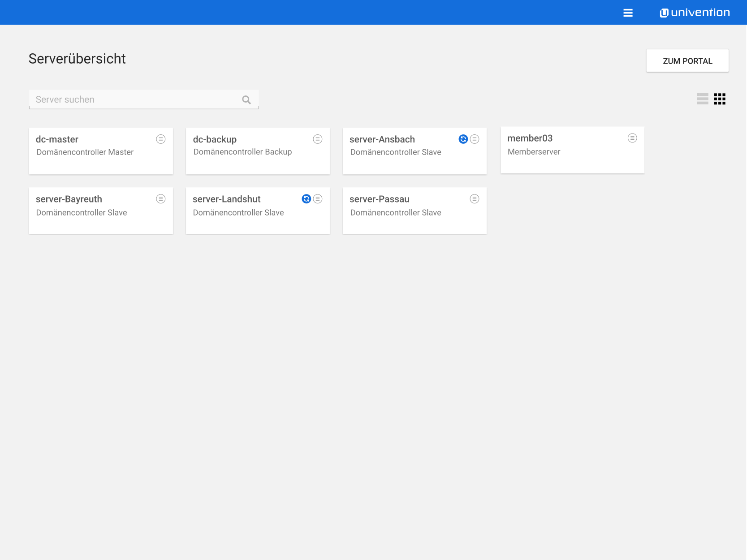Select the server-Passau server name
747x560 pixels.
[379, 199]
